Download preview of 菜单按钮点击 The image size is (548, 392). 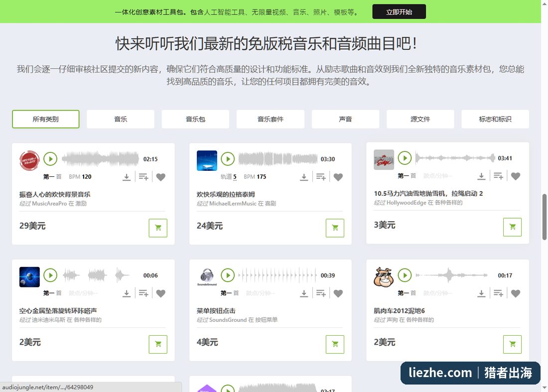304,293
